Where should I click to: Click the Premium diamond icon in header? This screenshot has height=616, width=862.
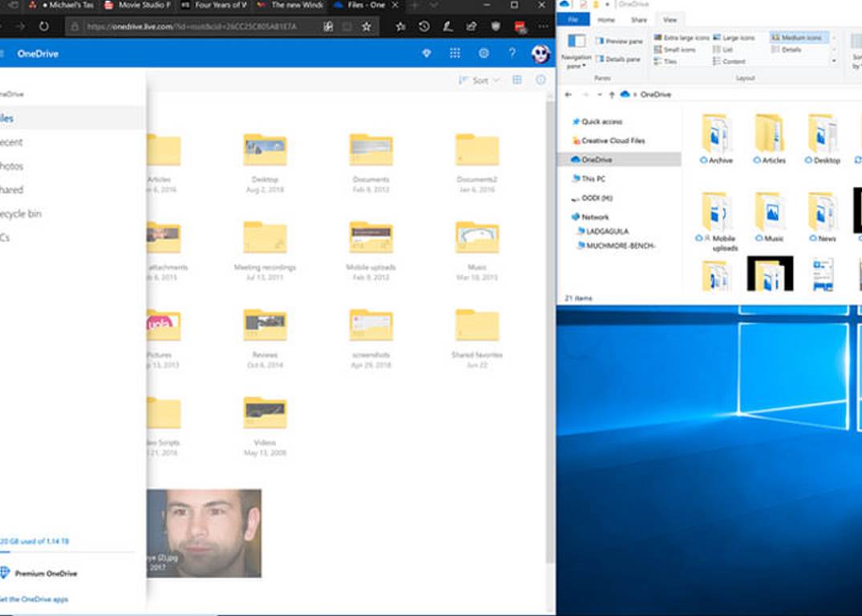coord(427,54)
